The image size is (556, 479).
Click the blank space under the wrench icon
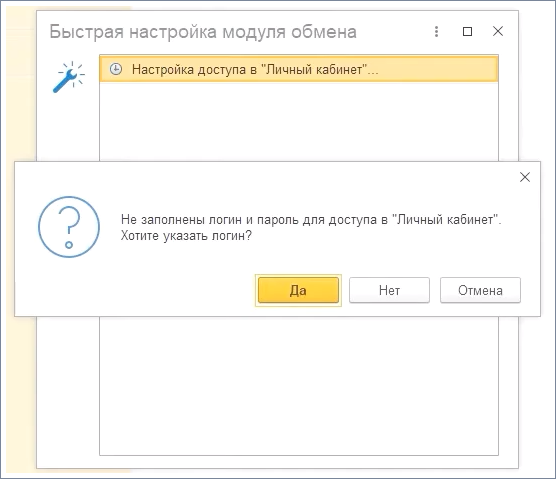click(68, 128)
